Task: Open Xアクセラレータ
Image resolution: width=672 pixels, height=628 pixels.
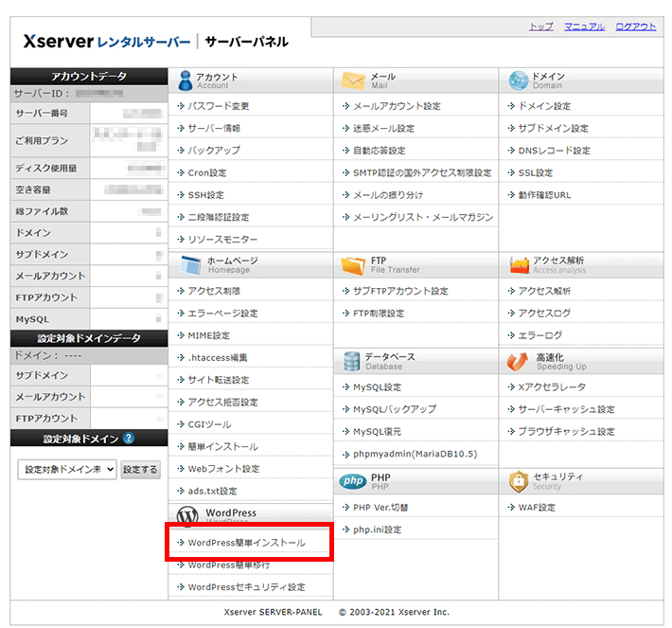Action: pos(552,386)
